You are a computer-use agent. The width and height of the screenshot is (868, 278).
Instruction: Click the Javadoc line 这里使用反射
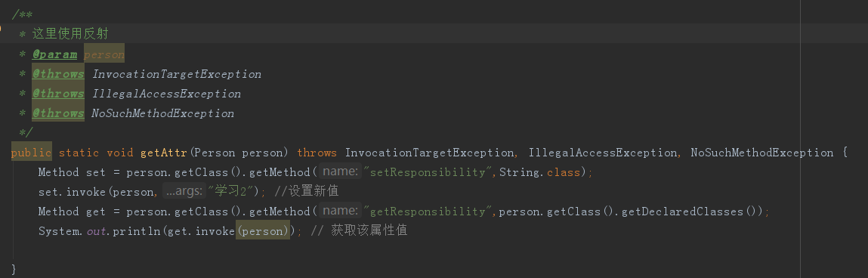(70, 34)
